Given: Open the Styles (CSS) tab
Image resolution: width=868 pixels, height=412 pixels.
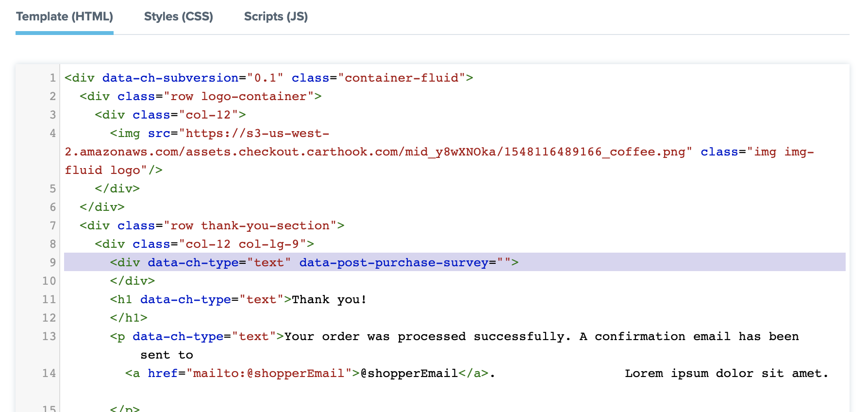Looking at the screenshot, I should click(x=179, y=17).
